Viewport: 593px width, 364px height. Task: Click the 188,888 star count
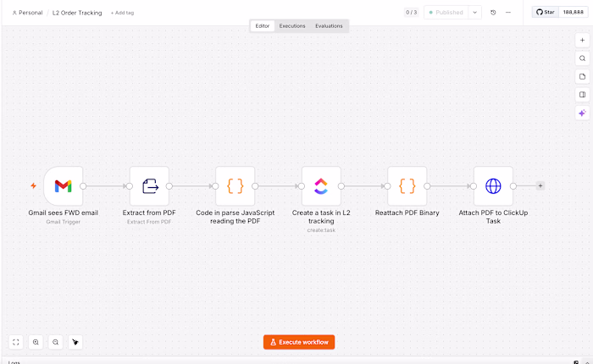pos(573,12)
